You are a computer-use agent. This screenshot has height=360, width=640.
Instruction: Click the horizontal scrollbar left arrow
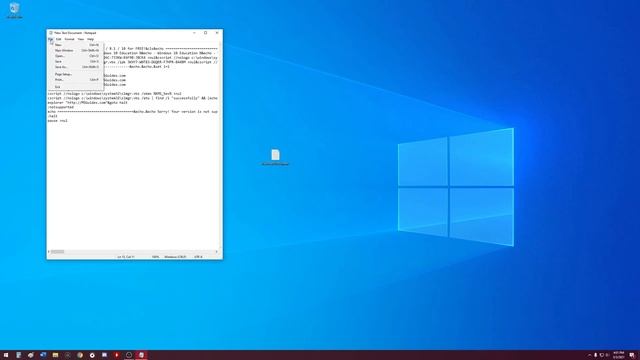click(49, 252)
